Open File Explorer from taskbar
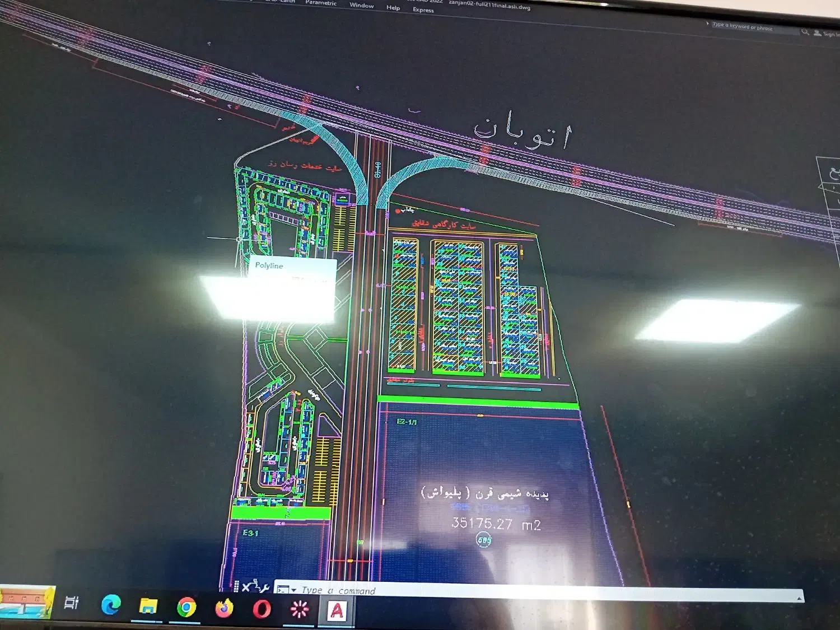 coord(148,606)
